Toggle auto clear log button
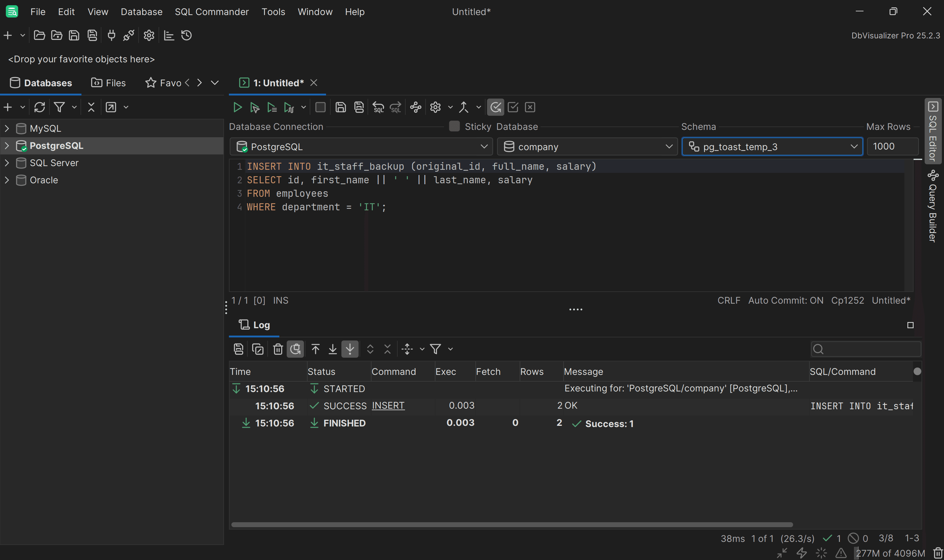Image resolution: width=944 pixels, height=560 pixels. click(x=295, y=349)
